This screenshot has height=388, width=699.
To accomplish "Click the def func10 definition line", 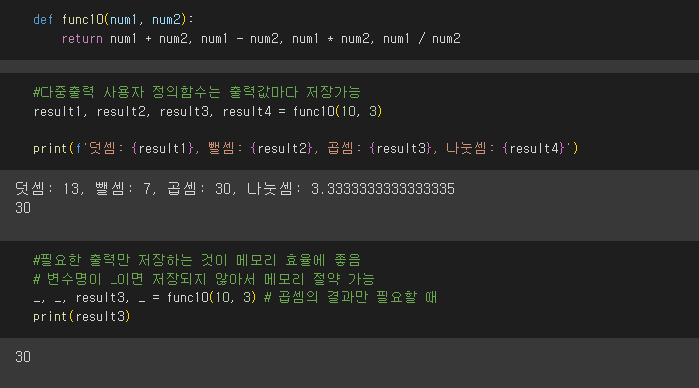I will 114,20.
